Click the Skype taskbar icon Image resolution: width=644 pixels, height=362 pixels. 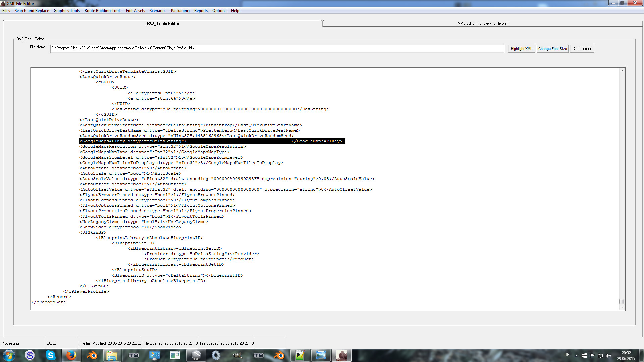point(50,355)
